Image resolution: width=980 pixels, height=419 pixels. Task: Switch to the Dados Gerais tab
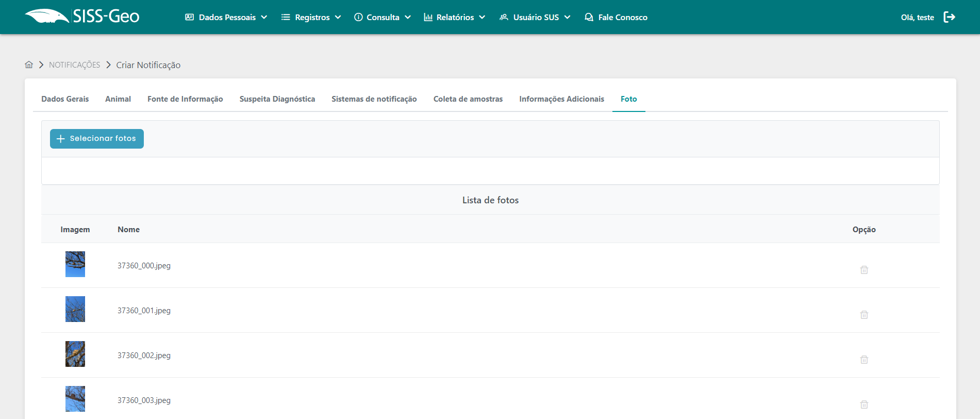65,99
